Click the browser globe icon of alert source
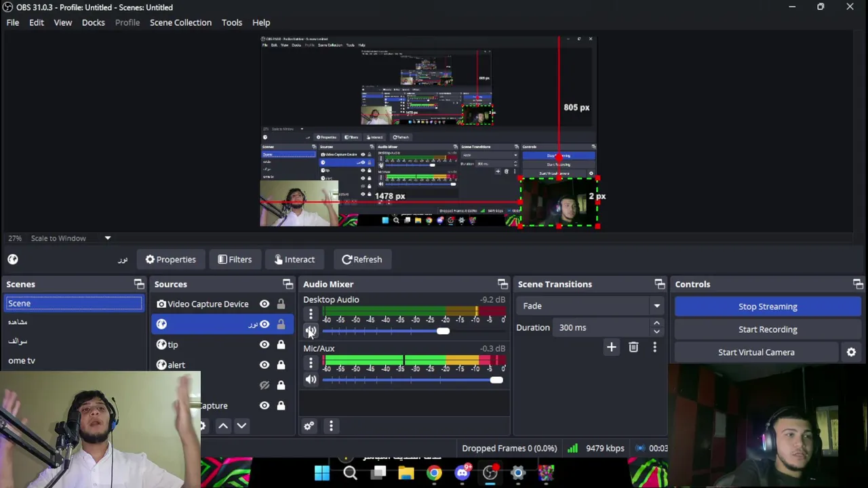868x488 pixels. [161, 365]
